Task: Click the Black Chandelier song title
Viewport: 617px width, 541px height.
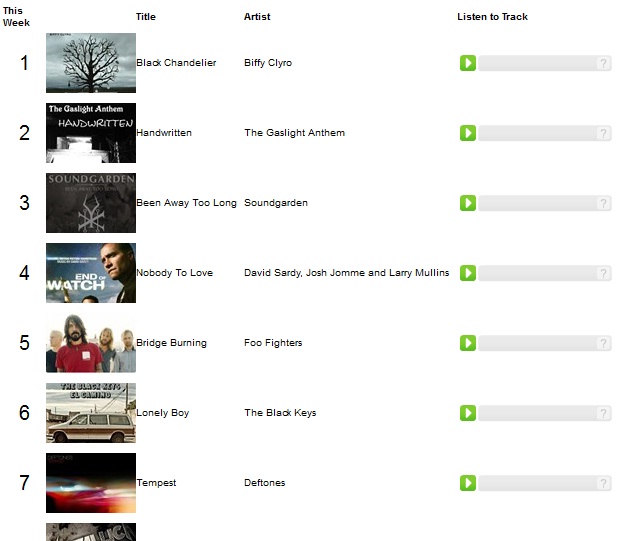Action: (x=176, y=63)
